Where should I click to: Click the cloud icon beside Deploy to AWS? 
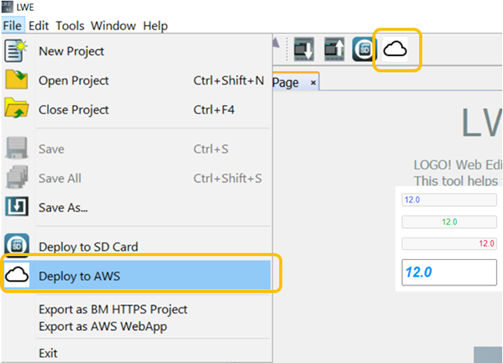click(x=17, y=275)
